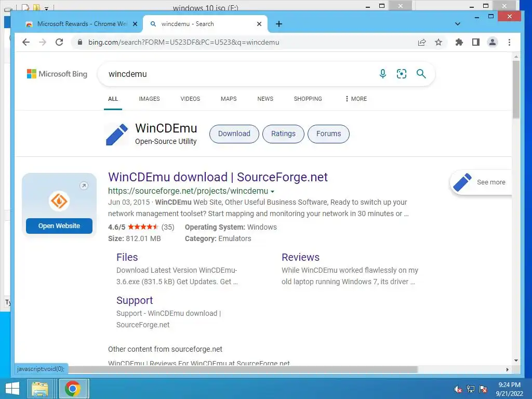Close the wincdemu Search tab
The image size is (532, 399).
[259, 24]
